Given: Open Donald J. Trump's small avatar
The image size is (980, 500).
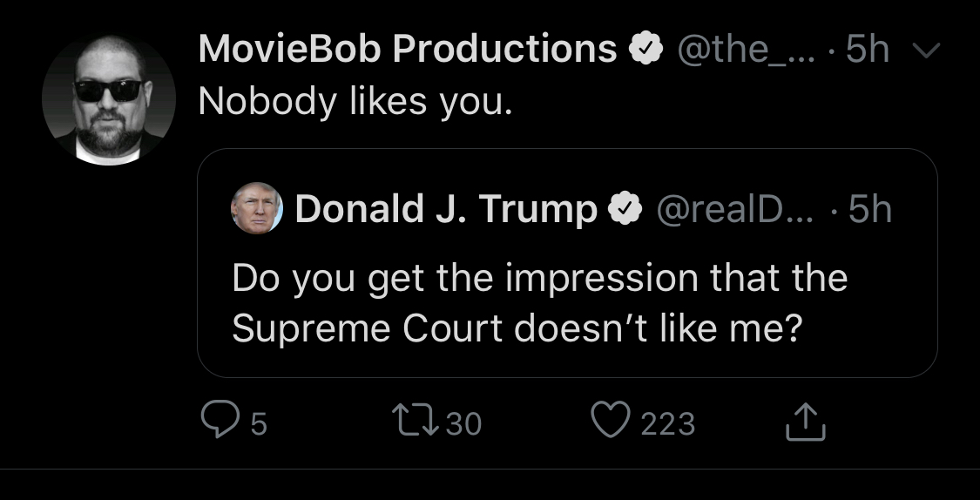Looking at the screenshot, I should pos(256,208).
